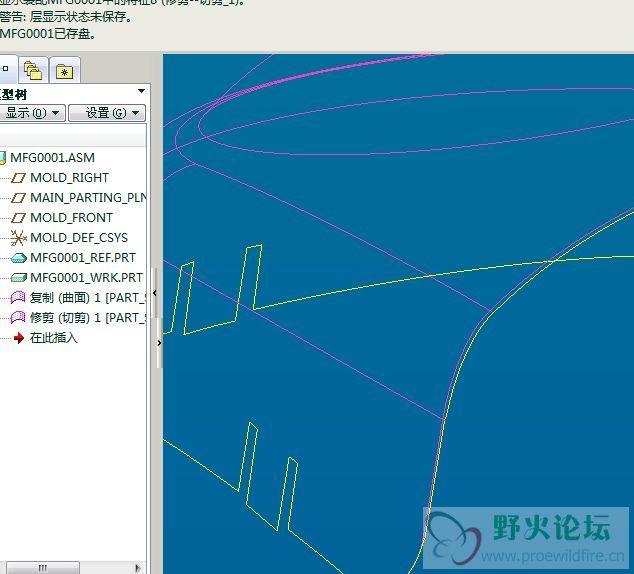Image resolution: width=634 pixels, height=574 pixels.
Task: Select the MOLD_FRONT datum plane
Action: click(71, 218)
